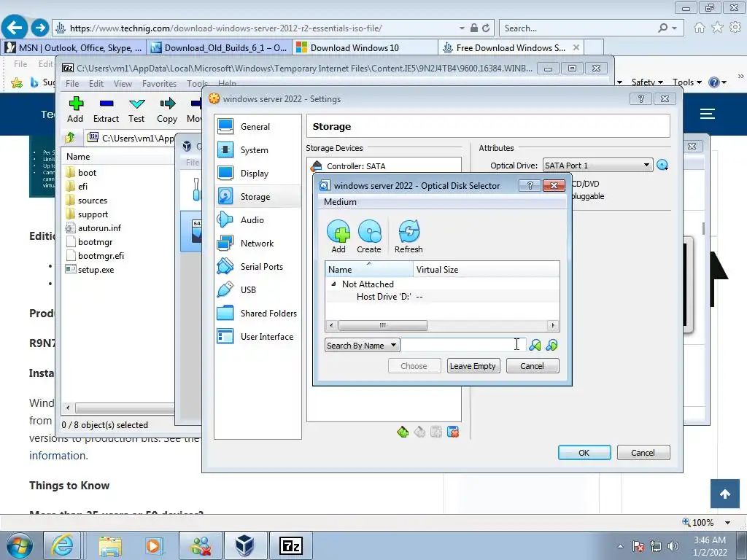Click the browser forward arrow button
The width and height of the screenshot is (747, 560).
pos(40,28)
